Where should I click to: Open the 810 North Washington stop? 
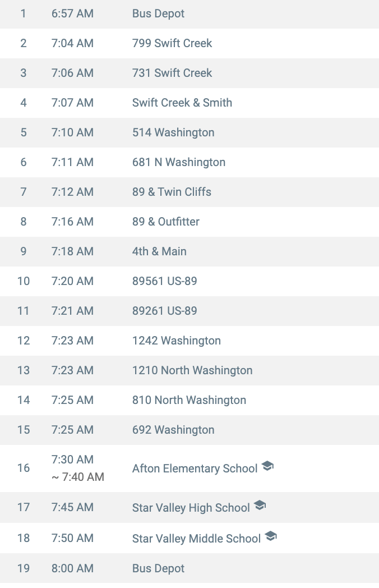click(189, 400)
